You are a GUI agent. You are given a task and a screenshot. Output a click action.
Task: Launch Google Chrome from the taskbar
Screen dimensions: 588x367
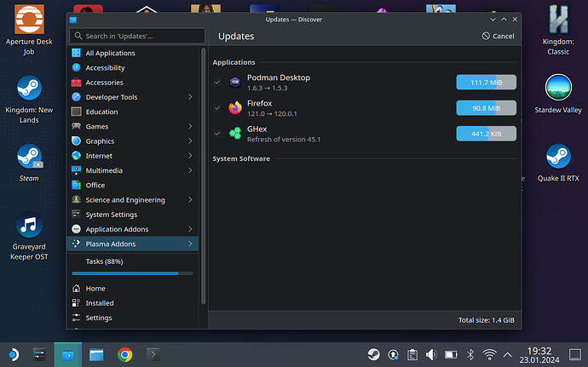click(125, 354)
